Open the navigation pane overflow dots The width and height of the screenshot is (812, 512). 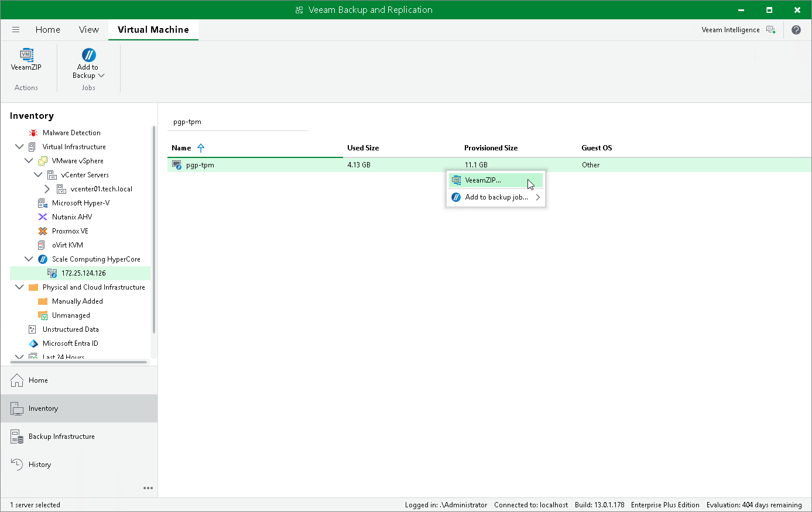click(148, 488)
